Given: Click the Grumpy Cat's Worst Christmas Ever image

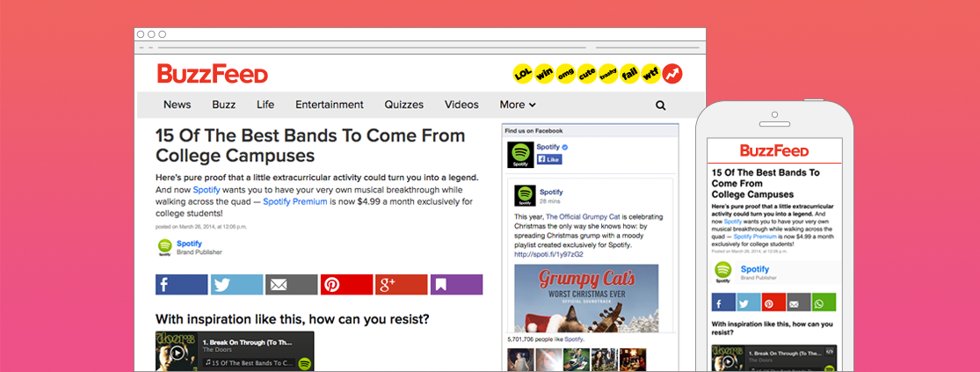Looking at the screenshot, I should (585, 297).
